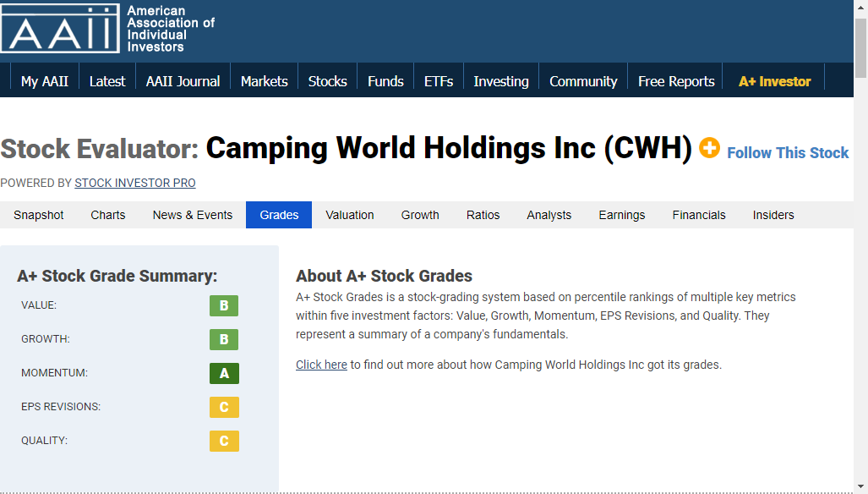This screenshot has height=494, width=868.
Task: Switch to the Snapshot tab
Action: pyautogui.click(x=39, y=215)
